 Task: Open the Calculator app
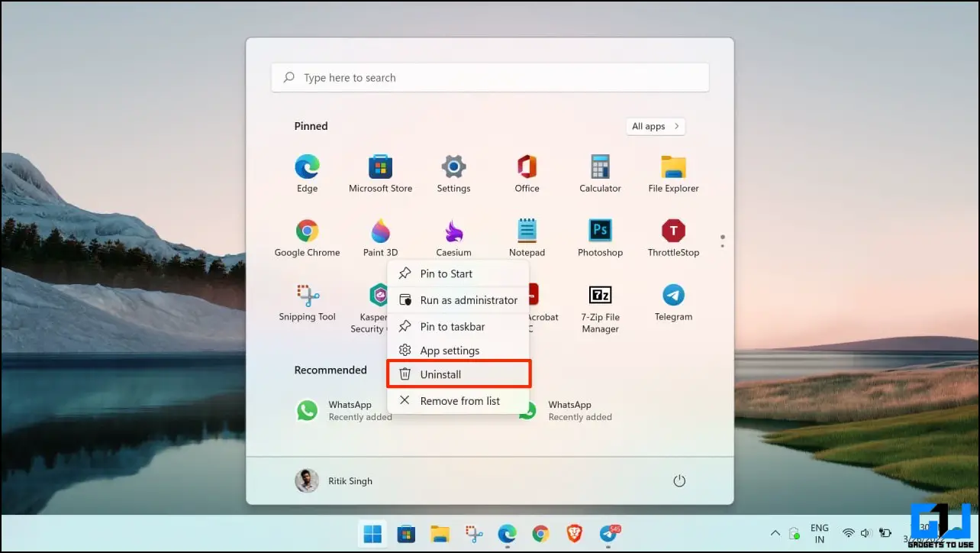600,174
